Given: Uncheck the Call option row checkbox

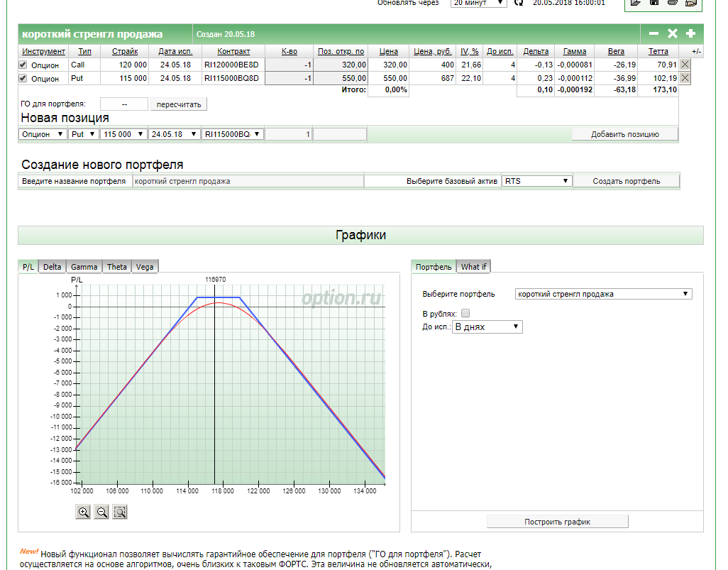Looking at the screenshot, I should coord(23,65).
